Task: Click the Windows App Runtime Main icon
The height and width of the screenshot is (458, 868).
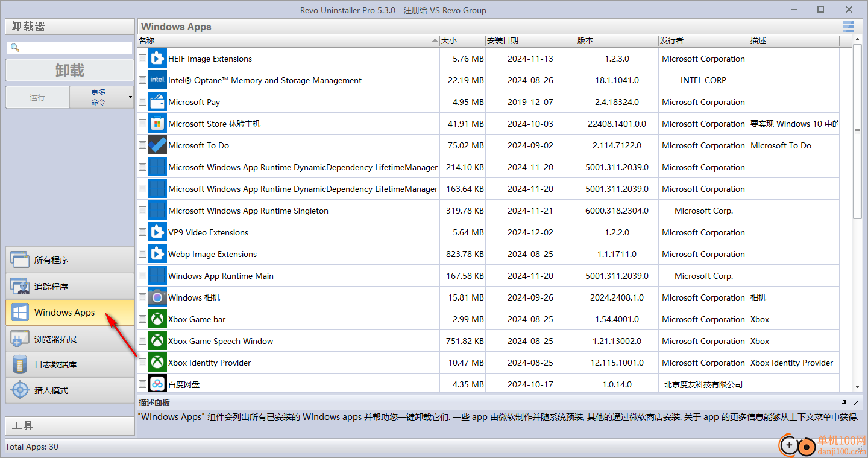Action: [157, 276]
